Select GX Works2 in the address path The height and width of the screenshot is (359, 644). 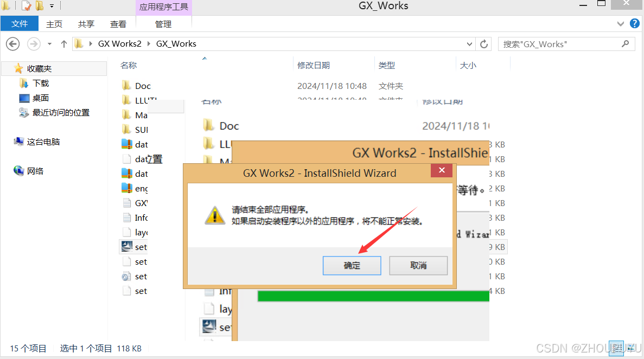pyautogui.click(x=119, y=43)
